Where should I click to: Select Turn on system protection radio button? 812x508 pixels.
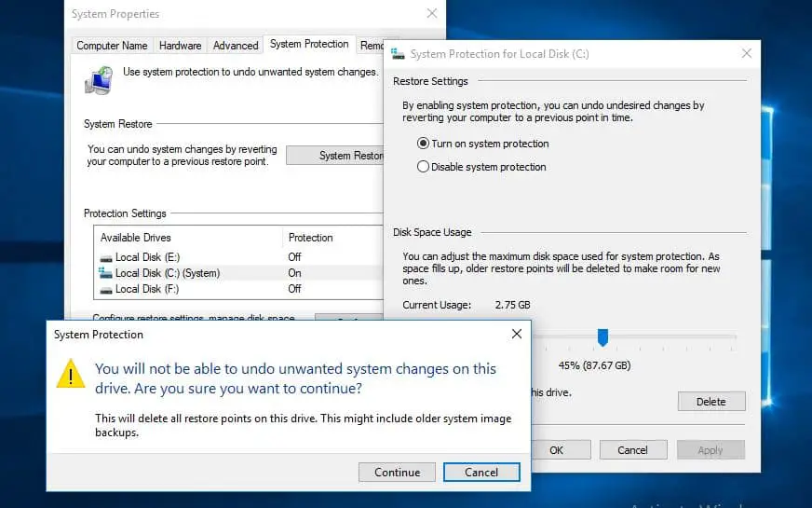pyautogui.click(x=423, y=144)
